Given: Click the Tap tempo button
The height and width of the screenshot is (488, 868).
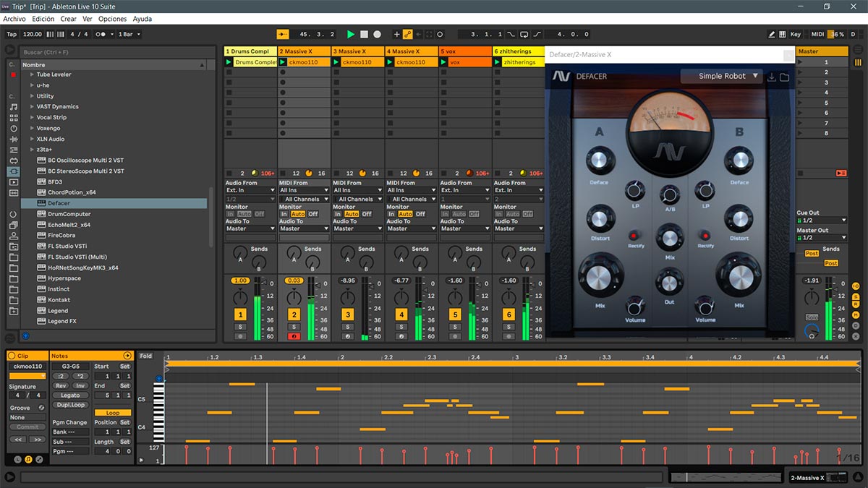Looking at the screenshot, I should pyautogui.click(x=12, y=34).
